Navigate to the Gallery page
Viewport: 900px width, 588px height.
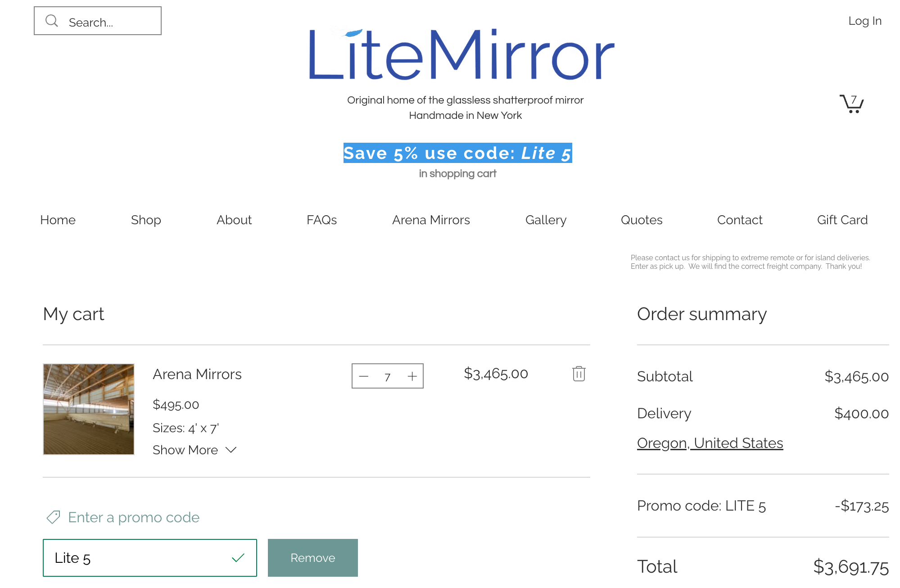[546, 220]
